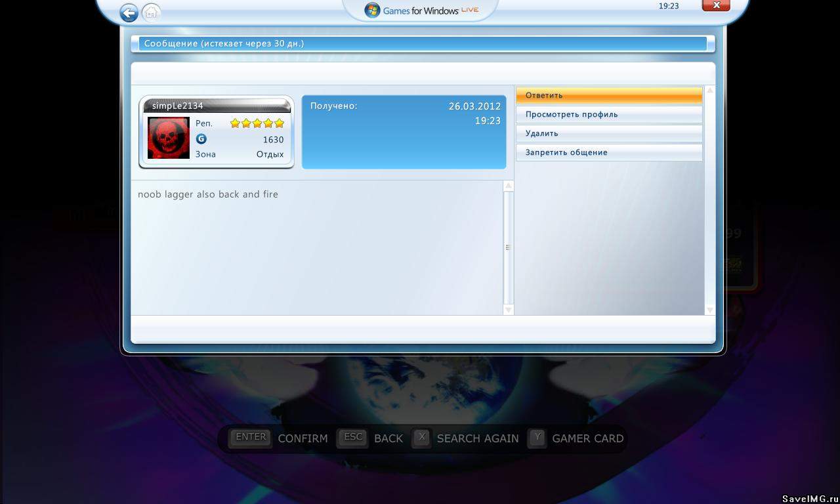Choose Удалить to delete message
Viewport: 840px width, 504px height.
pos(609,133)
